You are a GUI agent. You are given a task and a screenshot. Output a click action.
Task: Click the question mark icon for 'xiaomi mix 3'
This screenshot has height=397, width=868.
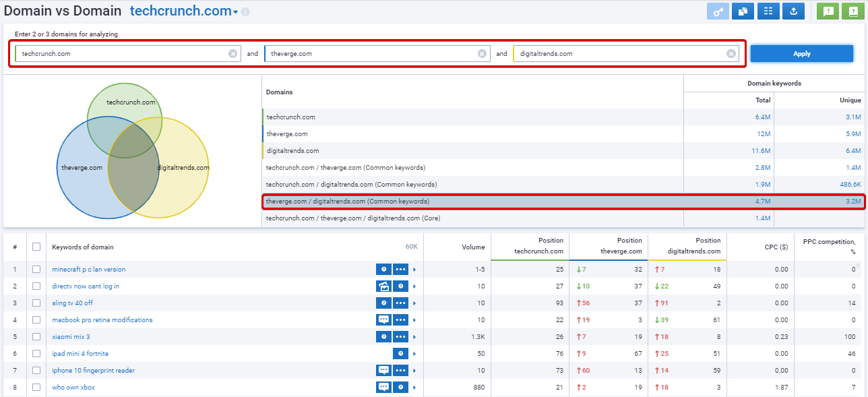point(383,336)
